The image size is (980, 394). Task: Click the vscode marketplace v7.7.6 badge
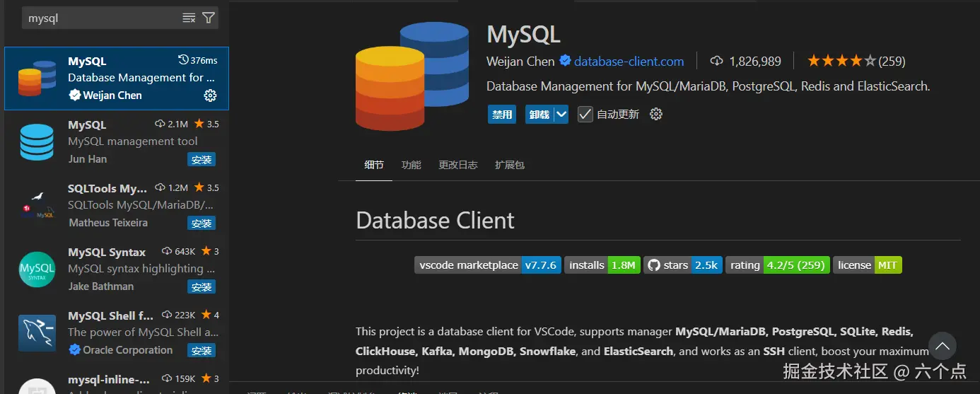click(488, 265)
